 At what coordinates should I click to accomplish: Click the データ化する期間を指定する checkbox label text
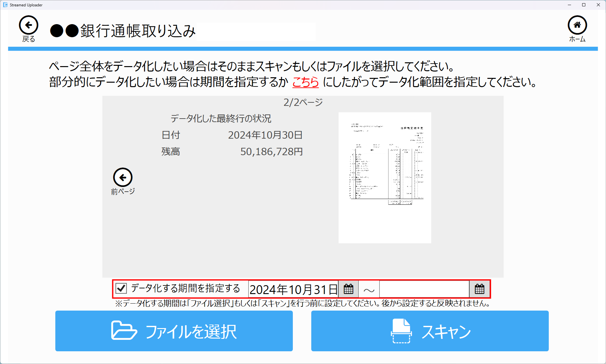(185, 288)
